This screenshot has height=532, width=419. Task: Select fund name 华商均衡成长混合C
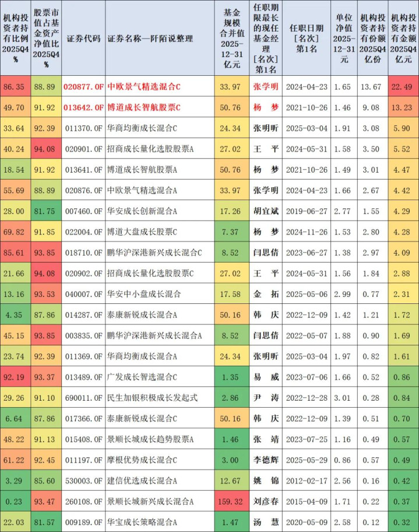click(x=142, y=128)
